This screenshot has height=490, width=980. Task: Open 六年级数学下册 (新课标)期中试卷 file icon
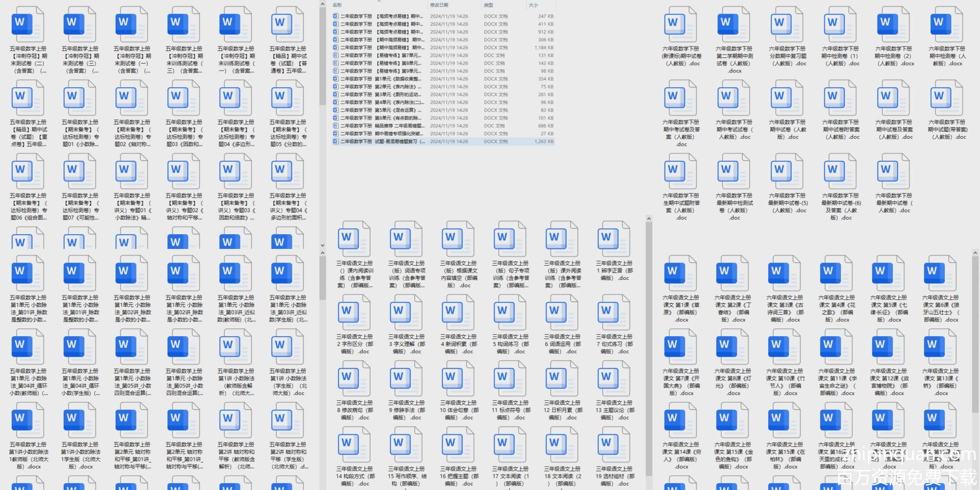click(x=681, y=24)
